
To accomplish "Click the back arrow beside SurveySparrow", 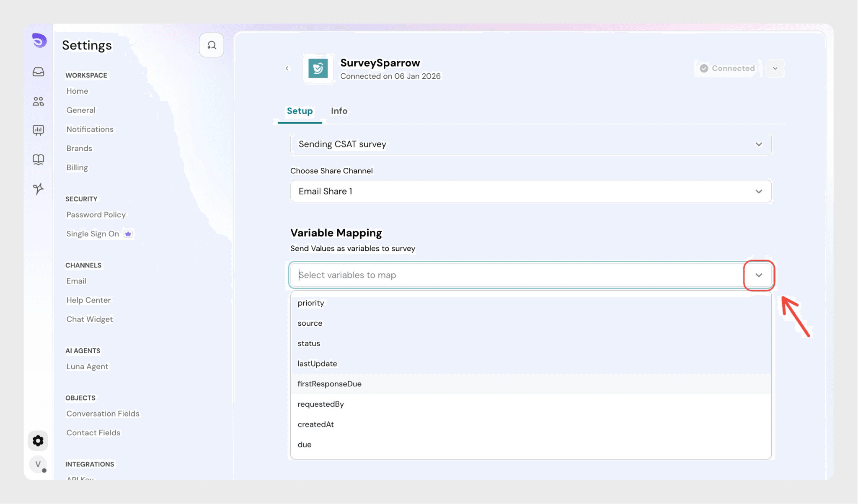I will click(x=287, y=68).
